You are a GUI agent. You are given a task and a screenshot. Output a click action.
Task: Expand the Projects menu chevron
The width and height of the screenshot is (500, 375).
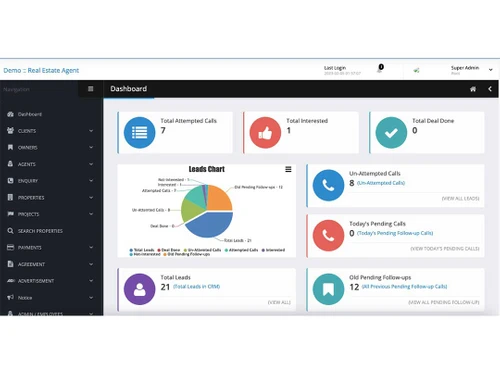click(x=91, y=214)
